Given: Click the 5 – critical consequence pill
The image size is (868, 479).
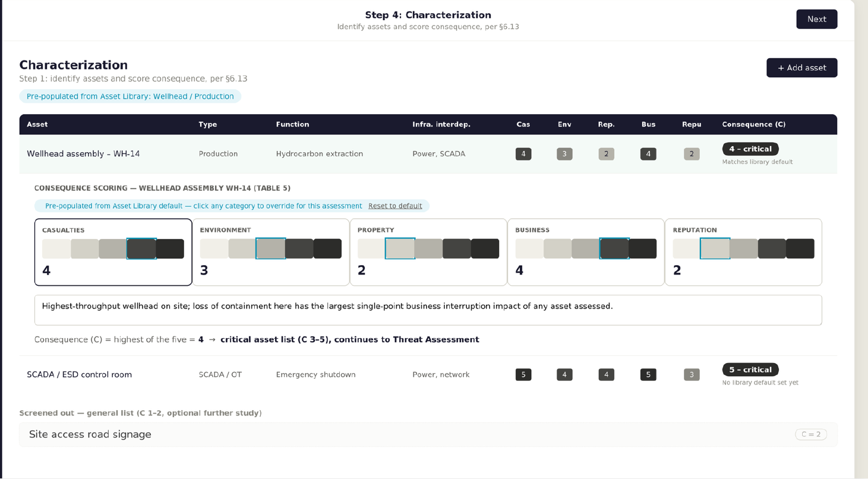Looking at the screenshot, I should (750, 370).
